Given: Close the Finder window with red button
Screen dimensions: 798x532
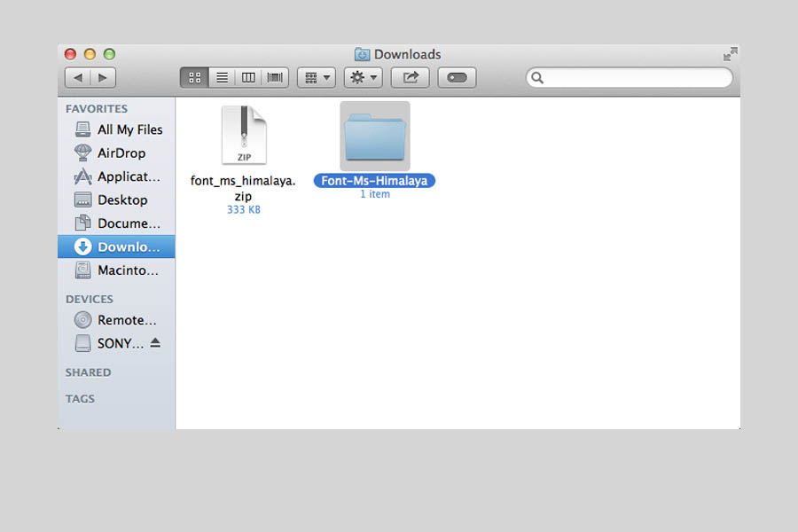Looking at the screenshot, I should click(71, 54).
